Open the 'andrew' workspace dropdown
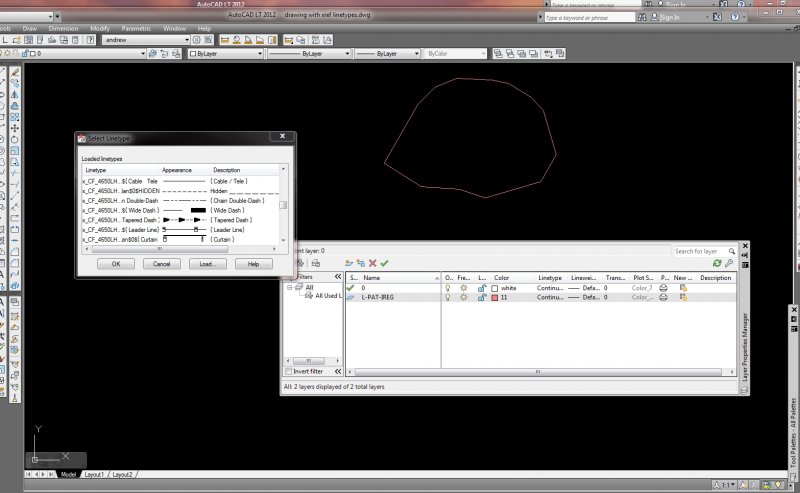The width and height of the screenshot is (800, 493). 140,40
